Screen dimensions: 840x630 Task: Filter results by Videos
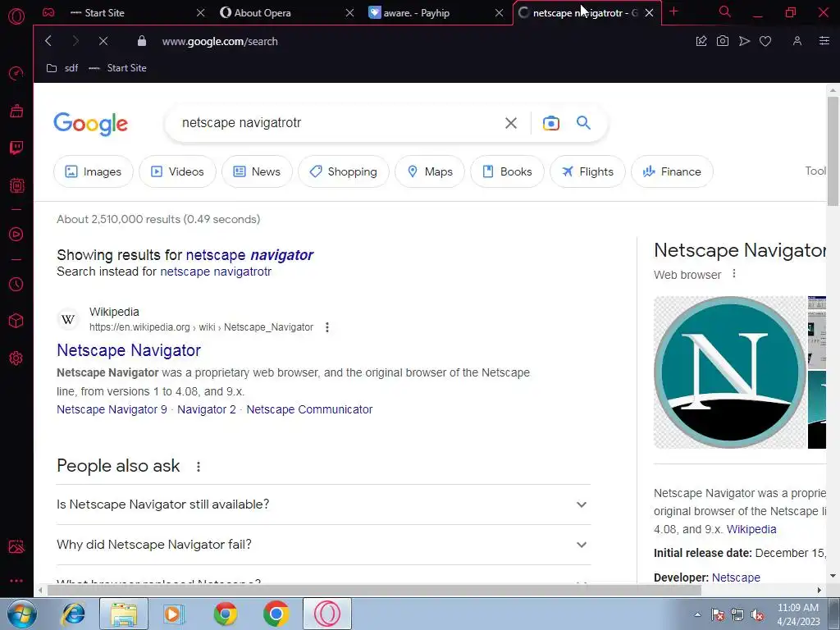177,171
